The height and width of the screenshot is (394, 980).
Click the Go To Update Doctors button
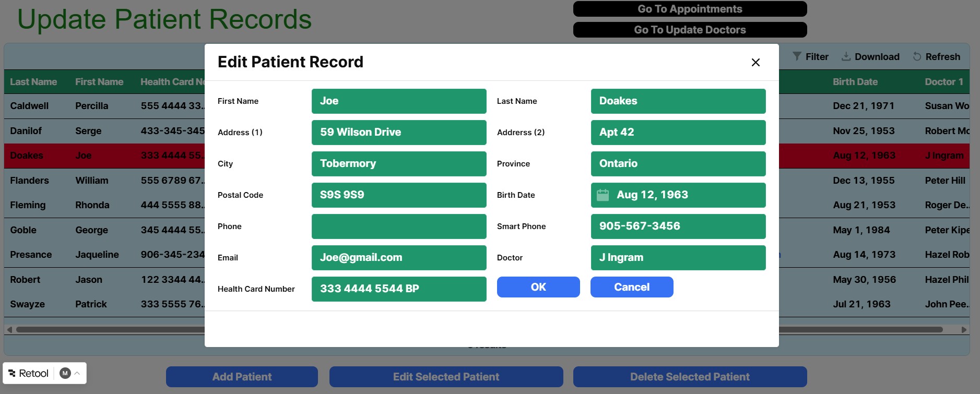point(689,30)
